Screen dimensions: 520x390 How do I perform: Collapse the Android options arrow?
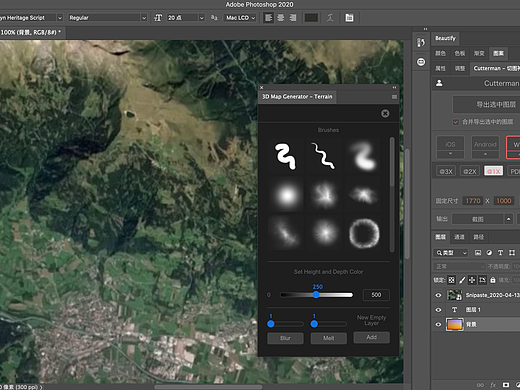[x=485, y=154]
